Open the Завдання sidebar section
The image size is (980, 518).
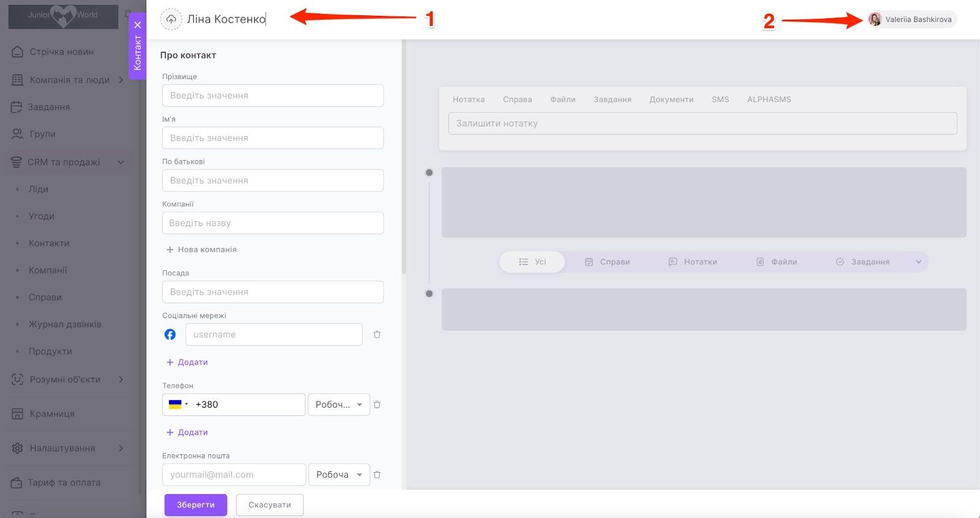pos(48,107)
